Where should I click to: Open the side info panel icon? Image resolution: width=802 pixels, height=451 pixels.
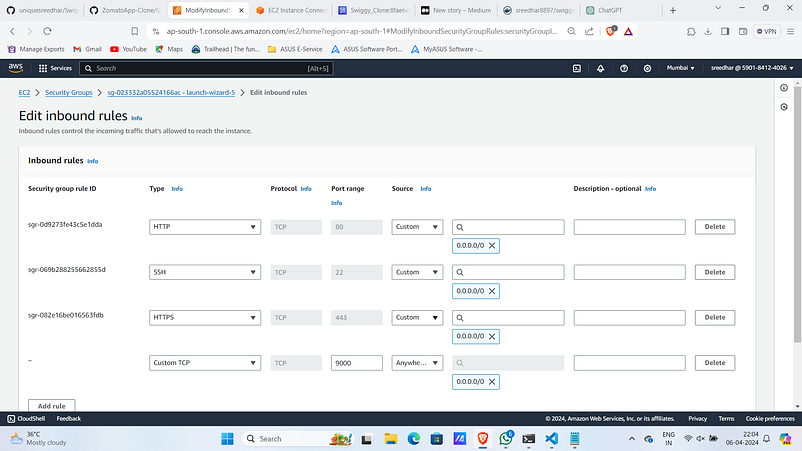[784, 88]
